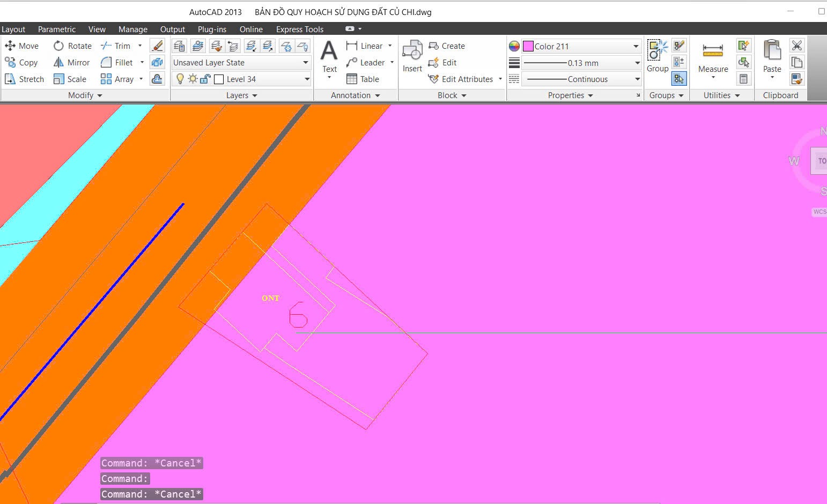
Task: Toggle the layer lock padlock
Action: (205, 79)
